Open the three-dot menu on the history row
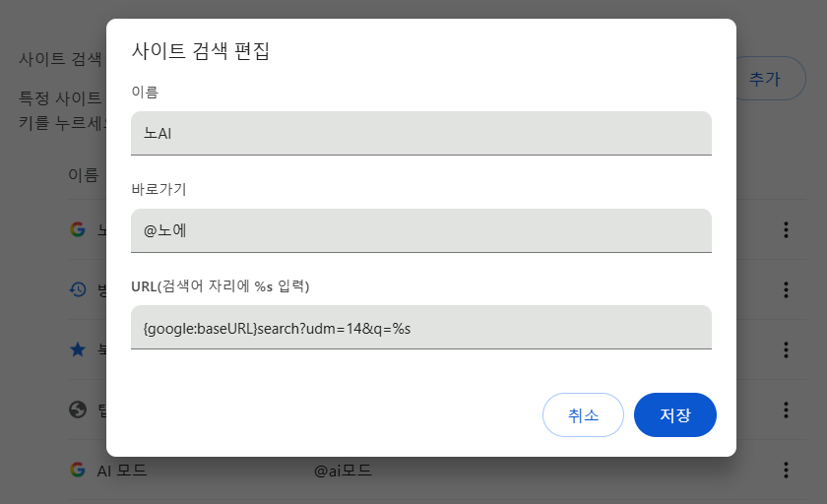This screenshot has height=504, width=827. point(786,289)
